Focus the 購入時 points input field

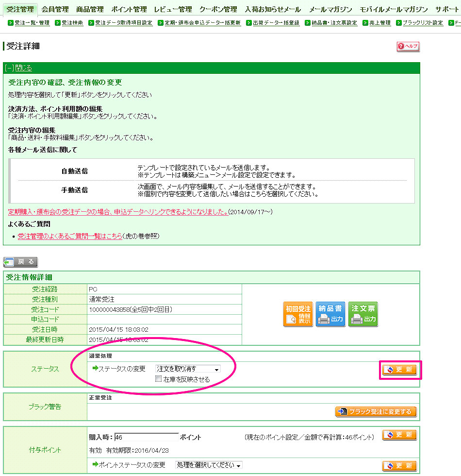147,437
